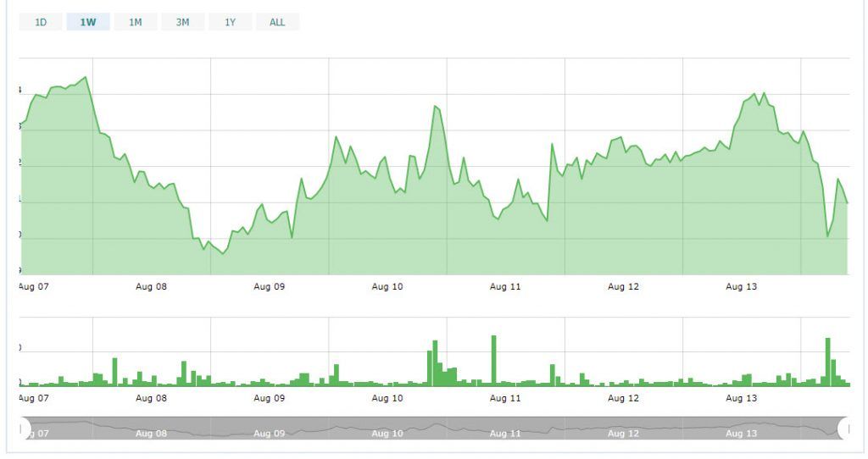
Task: Switch chart to 1M range
Action: click(136, 22)
